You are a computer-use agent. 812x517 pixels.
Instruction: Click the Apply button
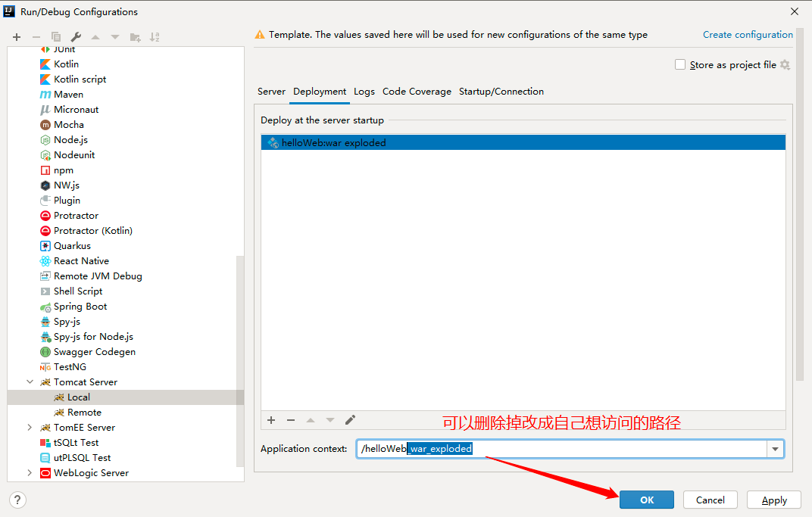[774, 500]
